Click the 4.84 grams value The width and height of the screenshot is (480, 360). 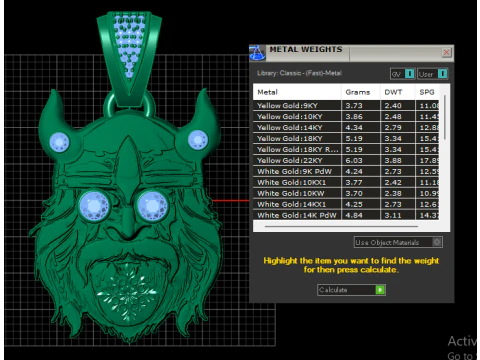[354, 215]
